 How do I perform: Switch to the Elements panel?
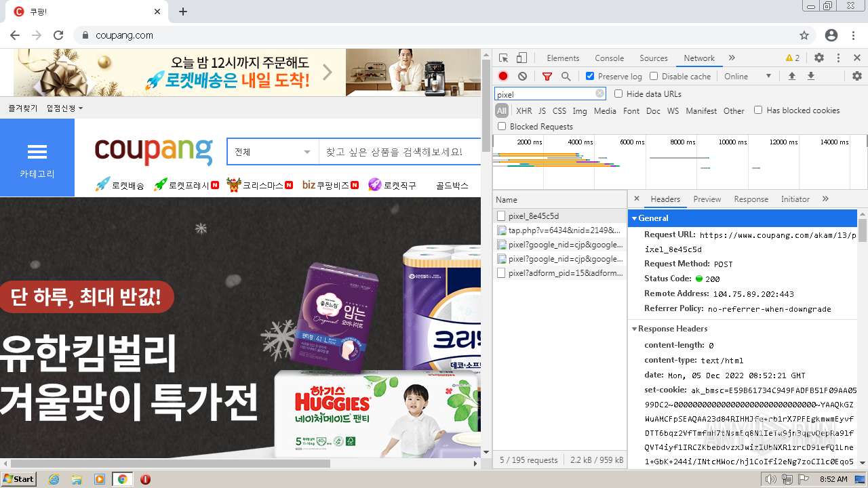[563, 58]
